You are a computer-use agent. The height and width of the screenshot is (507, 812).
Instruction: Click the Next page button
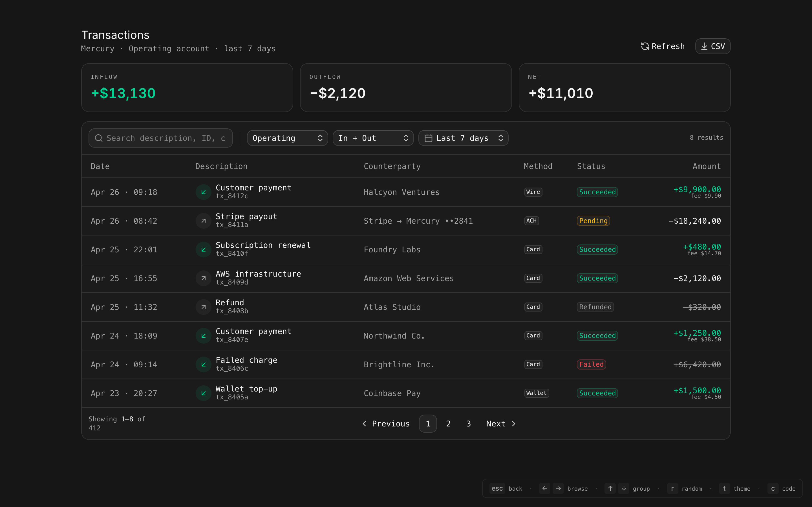pyautogui.click(x=500, y=424)
